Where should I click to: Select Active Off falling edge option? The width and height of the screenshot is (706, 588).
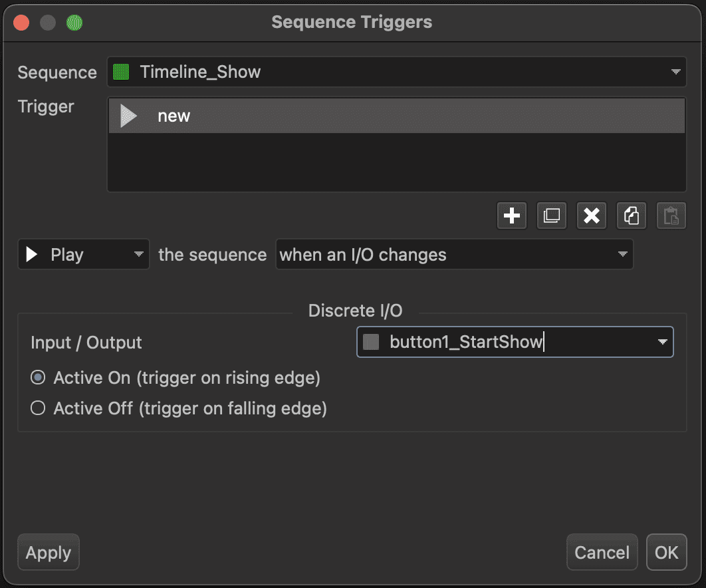pos(39,408)
